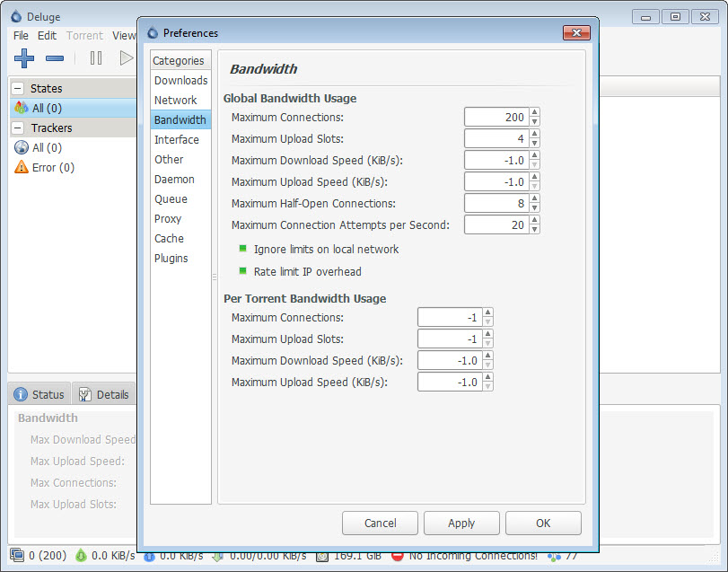Click per-torrent Maximum Download Speed field
The width and height of the screenshot is (728, 572).
[450, 360]
